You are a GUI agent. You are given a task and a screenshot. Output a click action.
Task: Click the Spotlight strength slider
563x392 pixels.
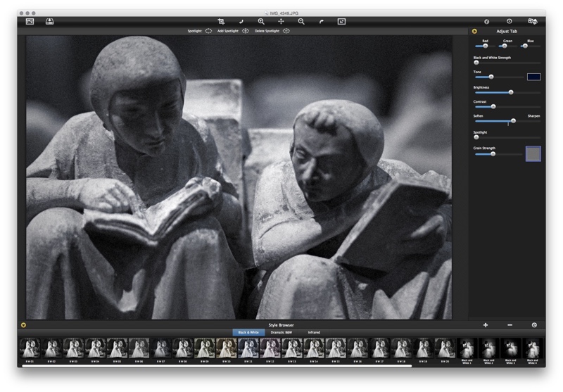(507, 137)
